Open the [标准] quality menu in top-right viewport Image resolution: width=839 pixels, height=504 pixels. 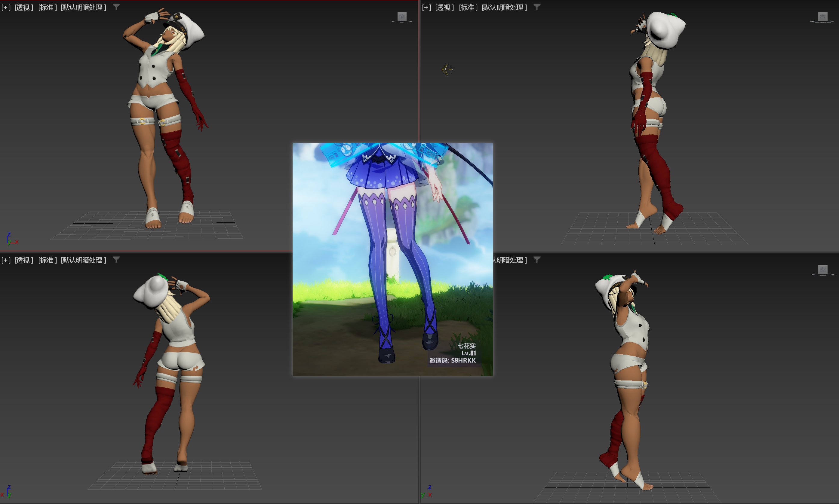468,7
